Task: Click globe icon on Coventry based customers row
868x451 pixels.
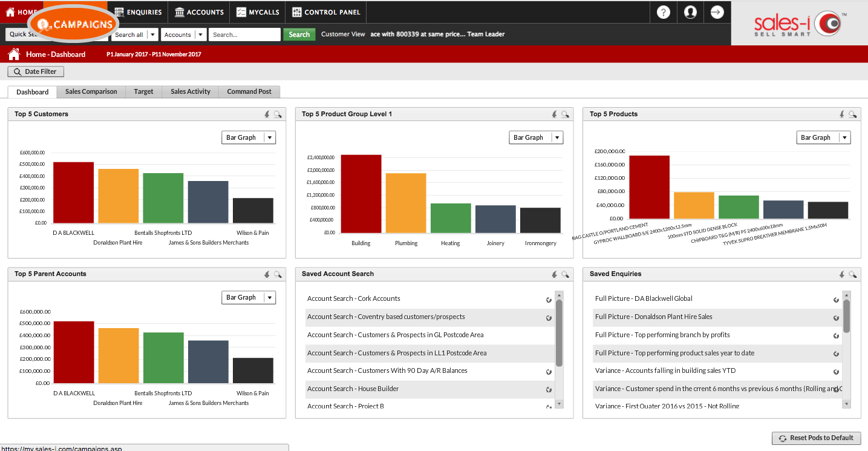Action: click(549, 318)
